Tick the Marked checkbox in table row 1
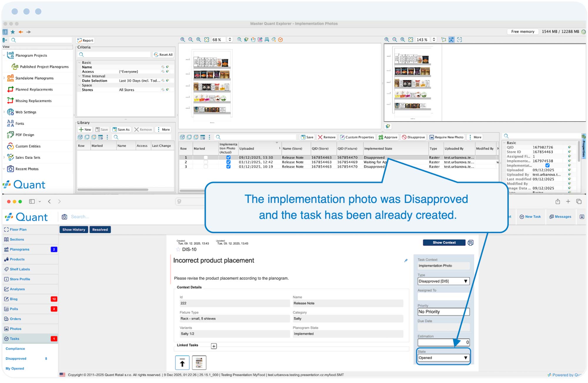The width and height of the screenshot is (588, 383). click(x=206, y=158)
